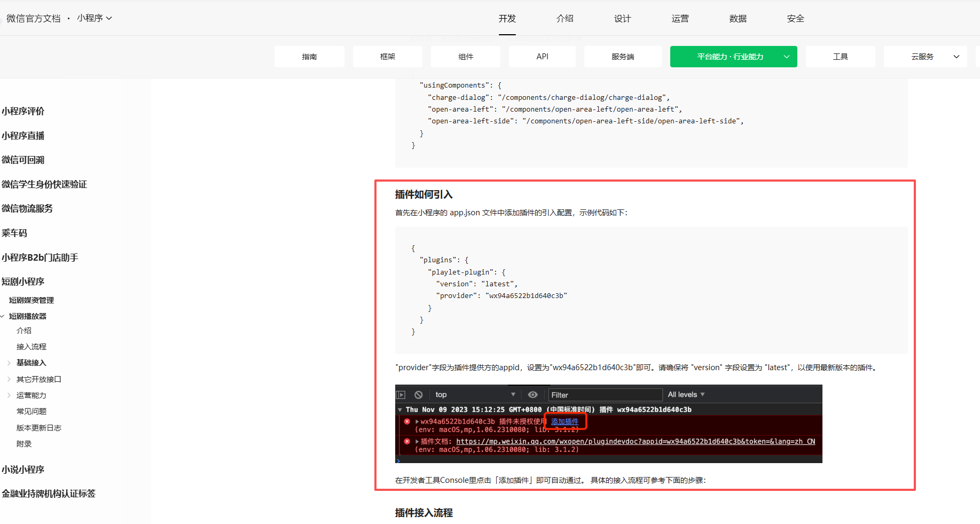This screenshot has height=524, width=980.
Task: Open the 服务端 section button
Action: pos(623,57)
